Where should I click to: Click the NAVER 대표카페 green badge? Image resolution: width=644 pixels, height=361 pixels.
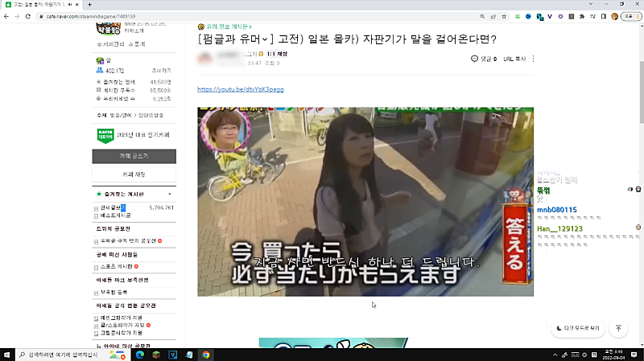(105, 135)
